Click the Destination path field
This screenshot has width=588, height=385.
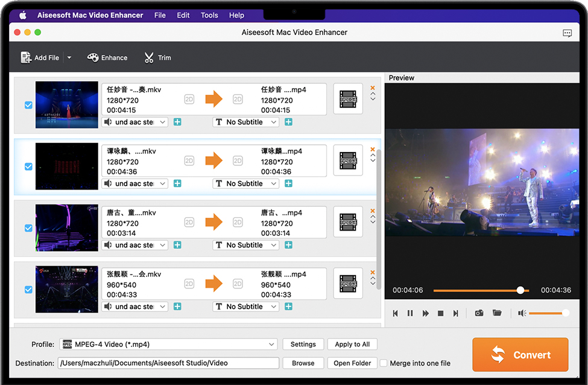168,363
